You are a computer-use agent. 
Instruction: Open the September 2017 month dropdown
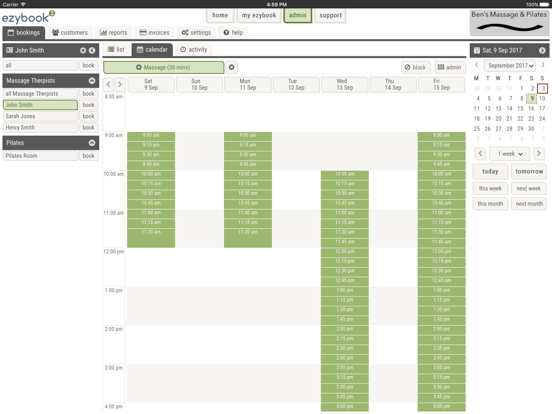point(510,65)
